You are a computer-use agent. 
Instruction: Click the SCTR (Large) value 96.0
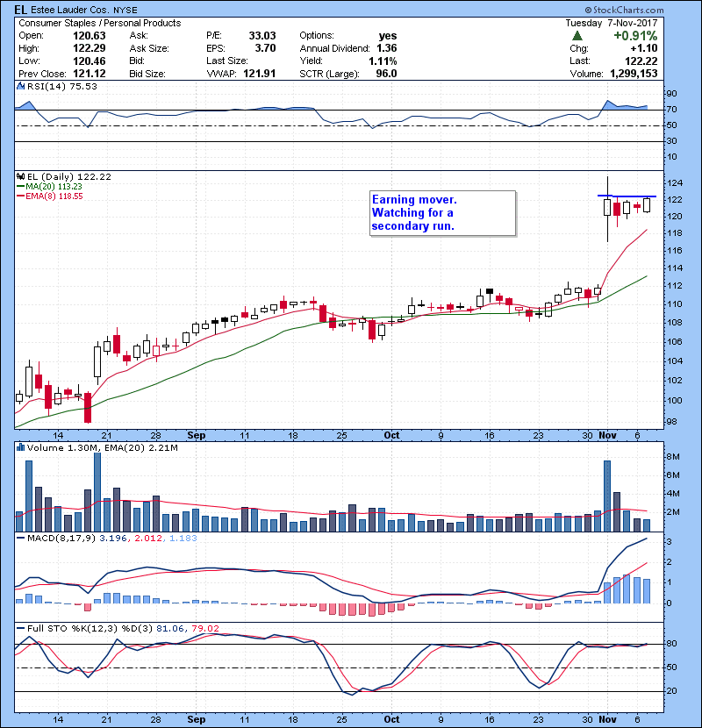click(x=387, y=74)
